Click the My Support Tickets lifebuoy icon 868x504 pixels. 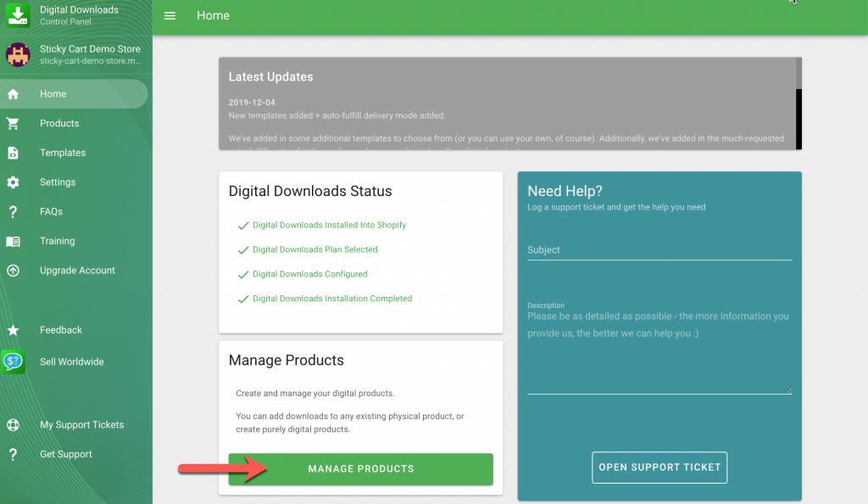[x=13, y=425]
